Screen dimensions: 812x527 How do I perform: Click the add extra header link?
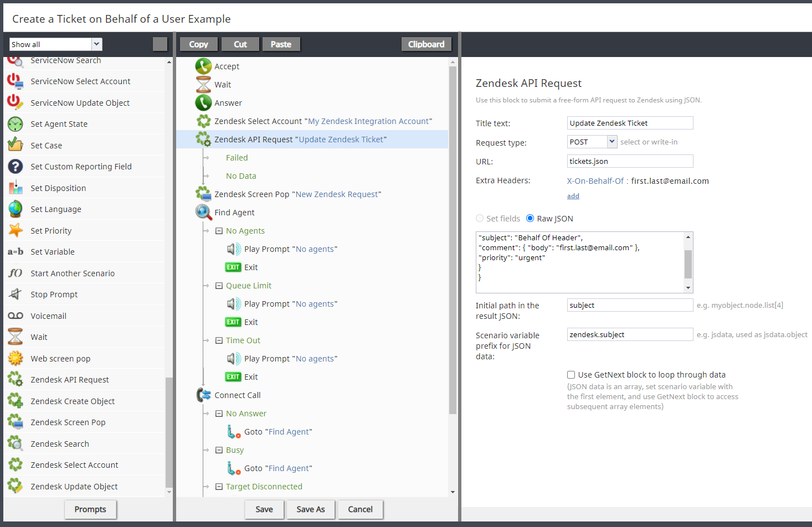tap(573, 196)
